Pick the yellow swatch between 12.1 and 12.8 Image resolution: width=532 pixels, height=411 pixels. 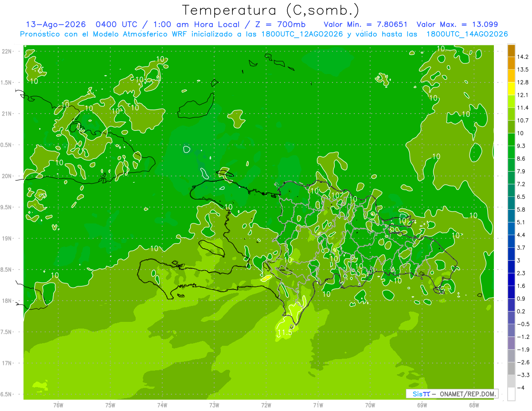511,89
